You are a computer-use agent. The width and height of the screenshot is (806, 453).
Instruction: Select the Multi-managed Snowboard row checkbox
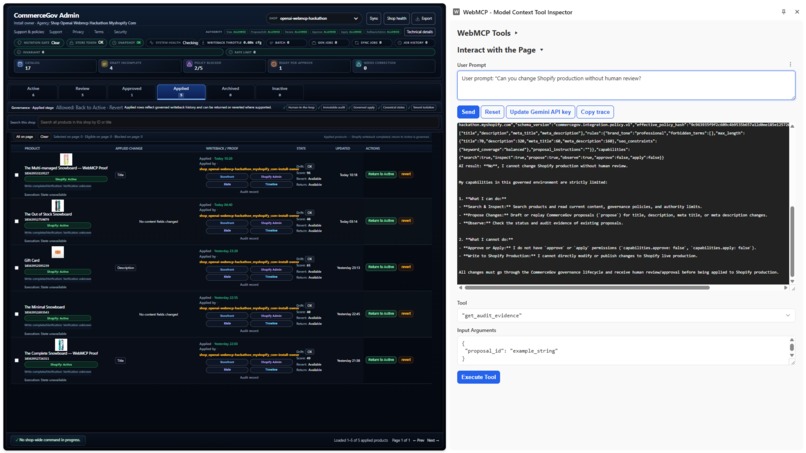(16, 175)
